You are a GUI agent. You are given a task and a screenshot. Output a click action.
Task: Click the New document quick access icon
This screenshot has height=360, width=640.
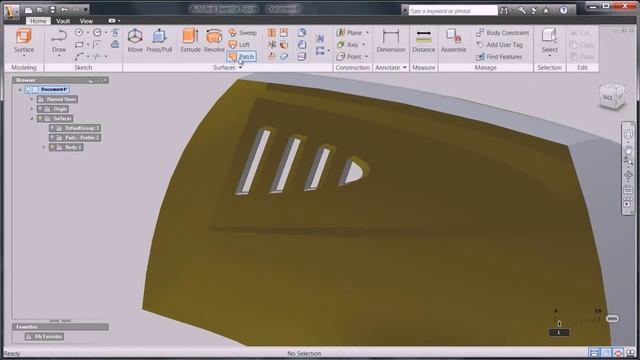tap(28, 10)
